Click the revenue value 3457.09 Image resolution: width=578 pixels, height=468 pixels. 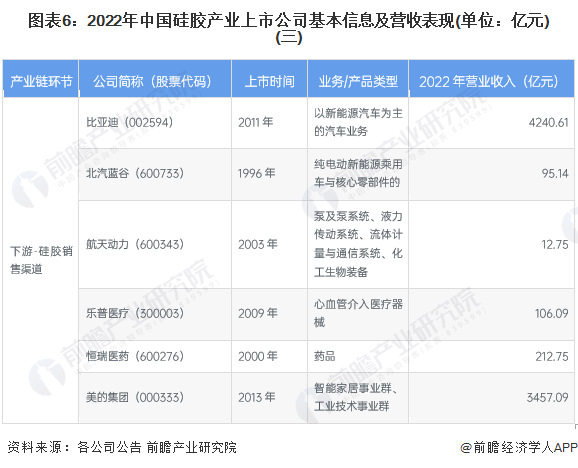[x=547, y=397]
